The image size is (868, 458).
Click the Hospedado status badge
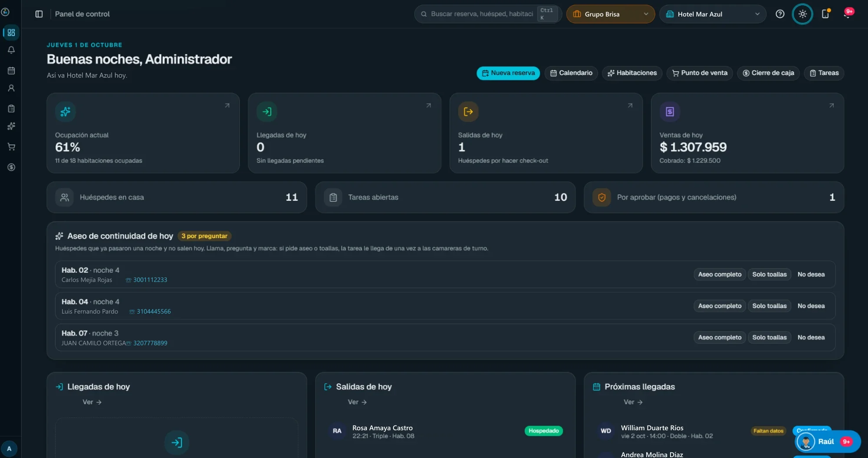pyautogui.click(x=543, y=431)
